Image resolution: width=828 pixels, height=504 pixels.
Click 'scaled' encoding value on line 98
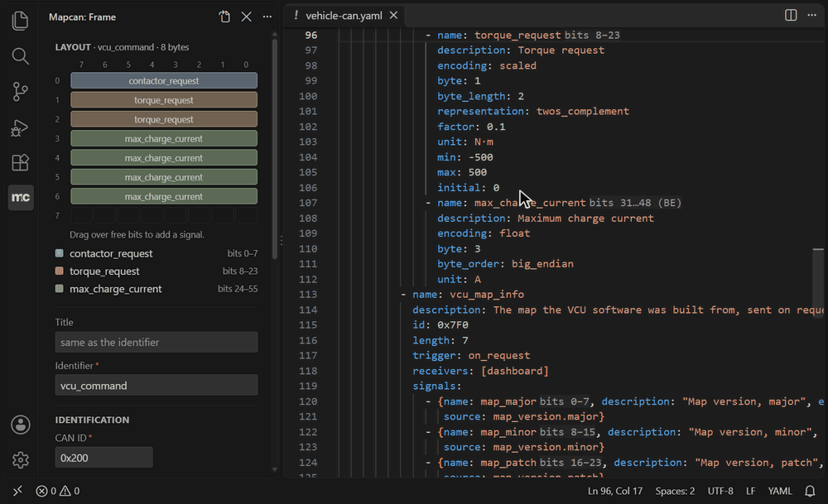pyautogui.click(x=517, y=65)
